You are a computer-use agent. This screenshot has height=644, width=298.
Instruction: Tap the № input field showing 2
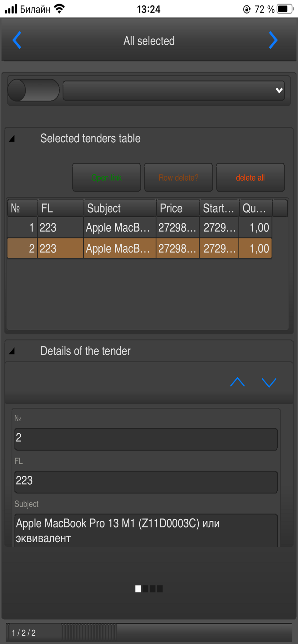coord(146,439)
